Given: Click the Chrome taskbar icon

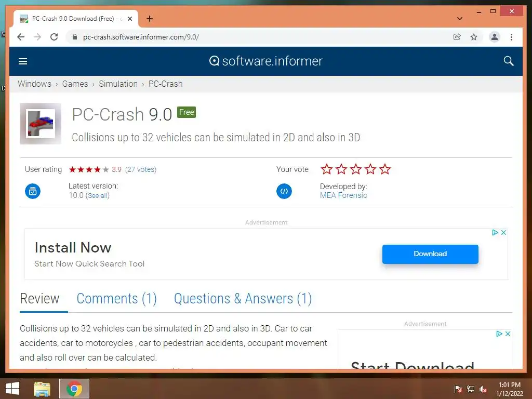Looking at the screenshot, I should tap(74, 389).
